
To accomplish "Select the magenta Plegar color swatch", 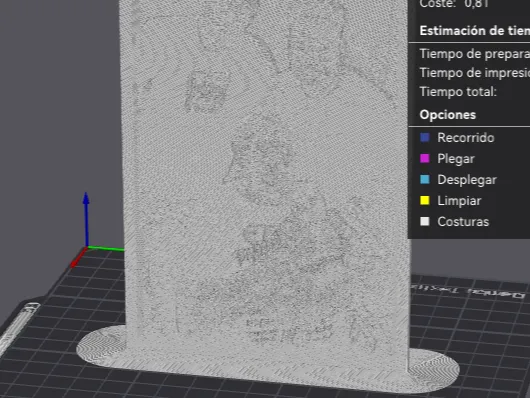I will 425,158.
